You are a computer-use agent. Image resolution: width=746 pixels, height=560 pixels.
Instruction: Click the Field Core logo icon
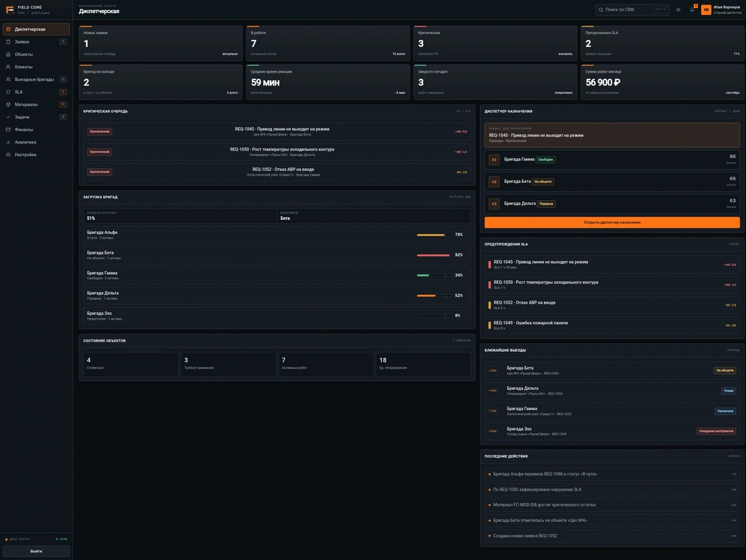click(9, 9)
